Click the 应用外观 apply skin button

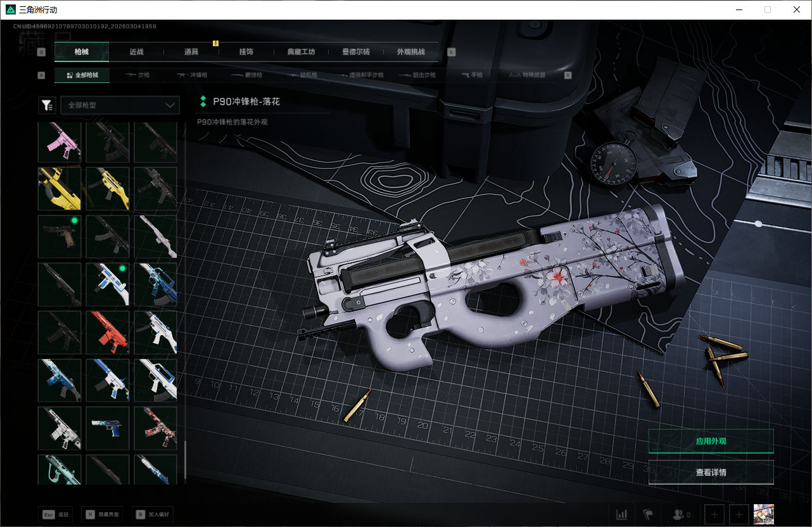711,441
